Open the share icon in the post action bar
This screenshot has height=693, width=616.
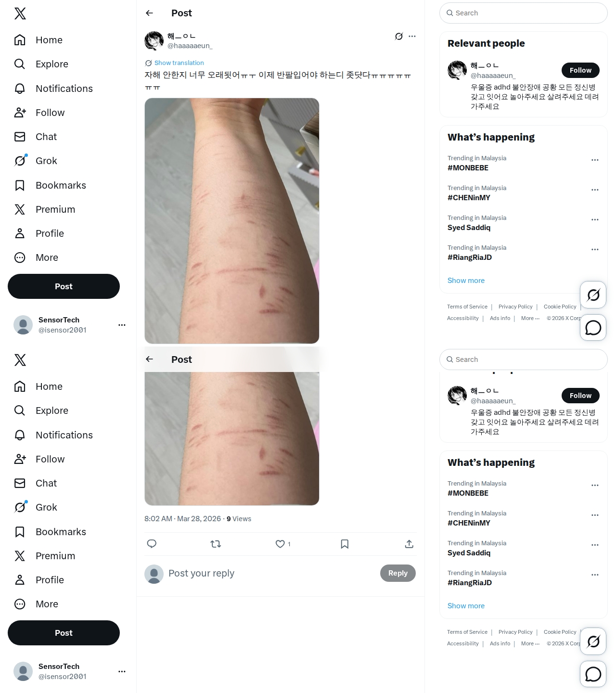click(x=409, y=544)
